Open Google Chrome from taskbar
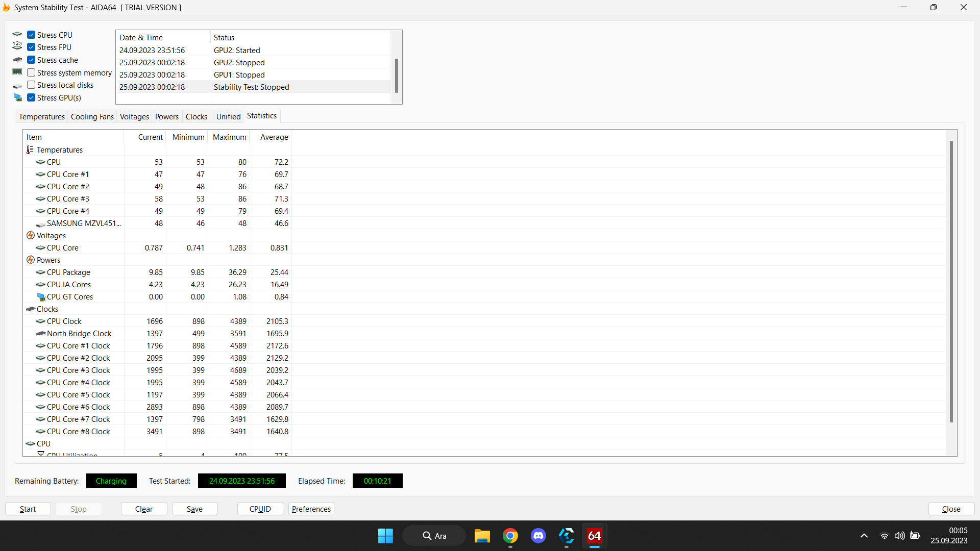980x551 pixels. point(510,536)
